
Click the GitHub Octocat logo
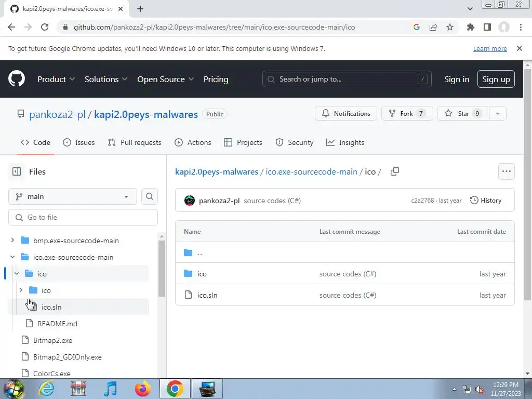coord(17,79)
